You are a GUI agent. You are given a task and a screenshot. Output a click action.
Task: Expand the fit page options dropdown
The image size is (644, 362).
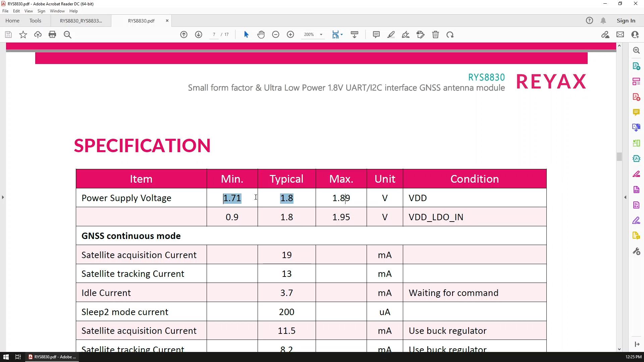[x=342, y=35]
